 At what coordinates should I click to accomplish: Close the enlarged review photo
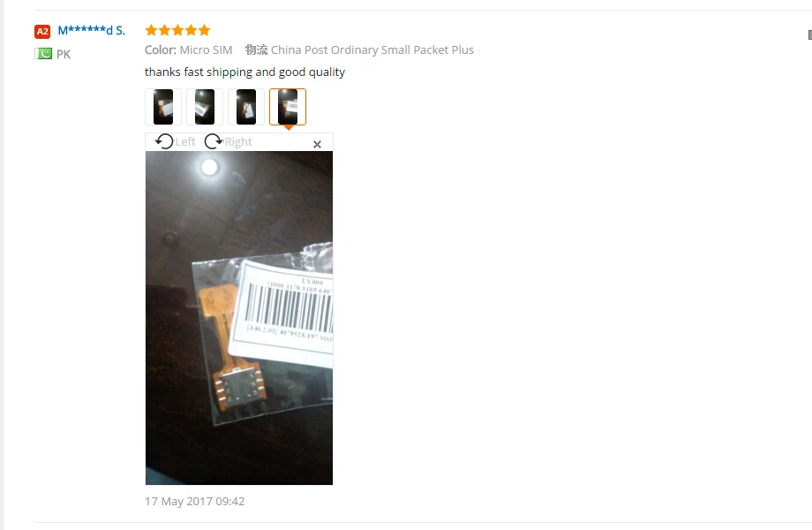click(x=318, y=144)
